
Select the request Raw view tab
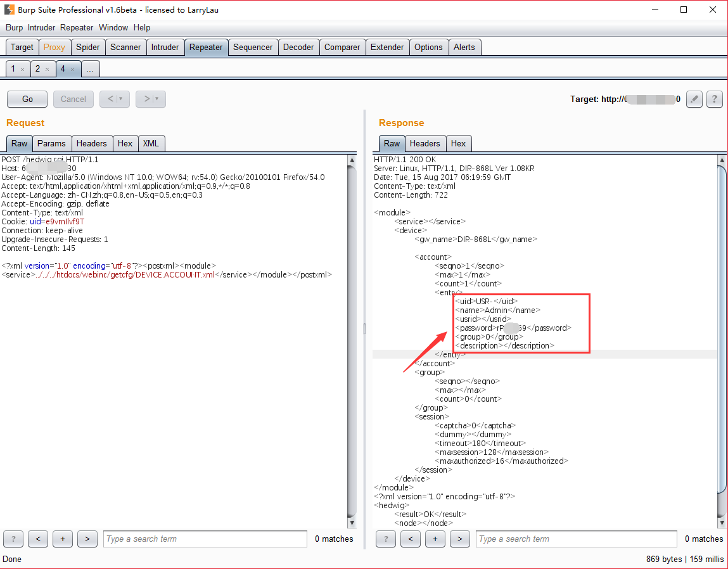tap(20, 144)
